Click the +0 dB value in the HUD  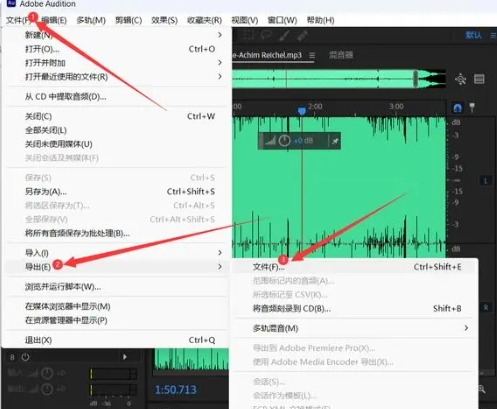pyautogui.click(x=303, y=141)
